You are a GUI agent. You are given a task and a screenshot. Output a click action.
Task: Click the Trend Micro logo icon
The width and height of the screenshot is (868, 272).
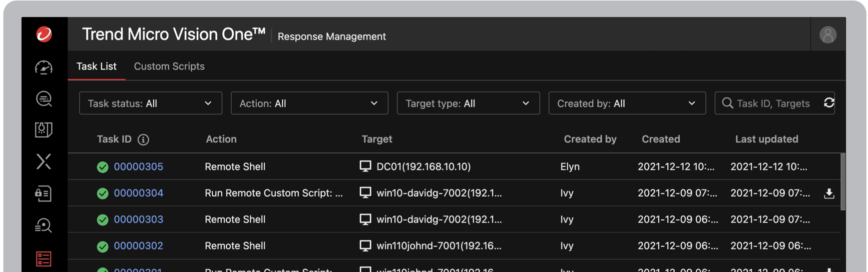(44, 34)
